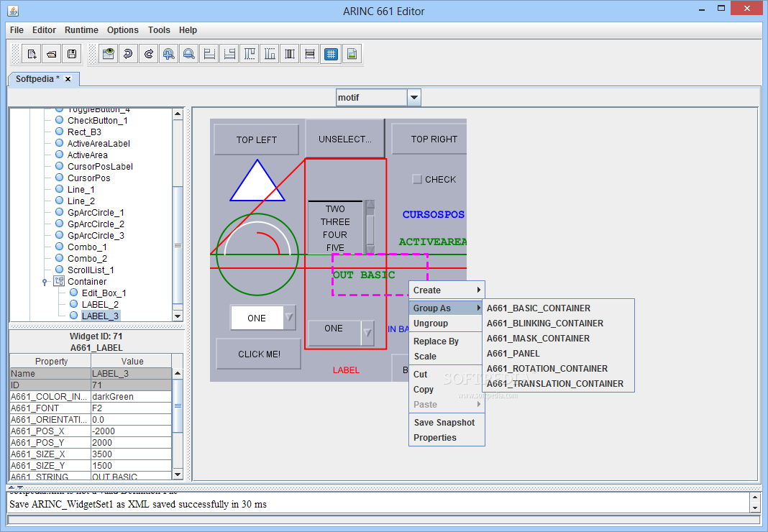Click the snapshot picture toolbar icon
Screen dimensions: 768x532
pos(352,54)
